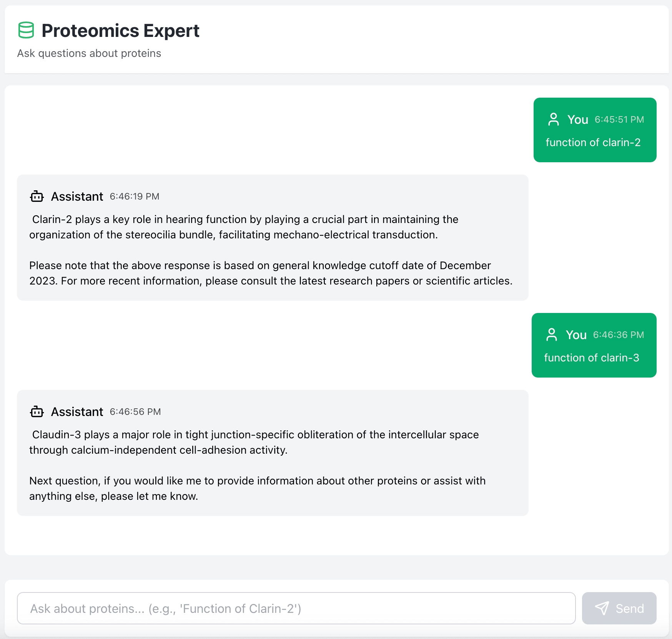Click the Send button
Viewport: 672px width, 639px height.
pyautogui.click(x=619, y=609)
